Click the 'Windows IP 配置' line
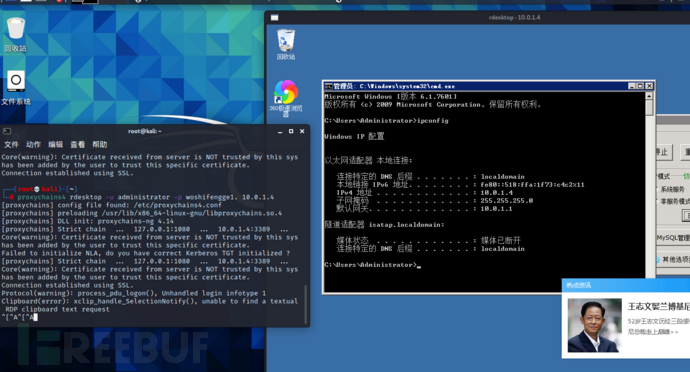690x372 pixels. 354,136
